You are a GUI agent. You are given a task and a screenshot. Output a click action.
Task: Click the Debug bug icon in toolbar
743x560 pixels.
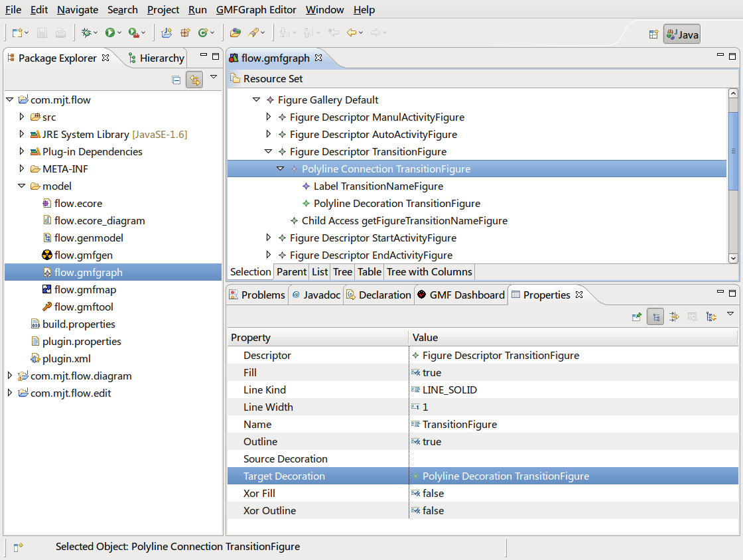click(x=86, y=33)
